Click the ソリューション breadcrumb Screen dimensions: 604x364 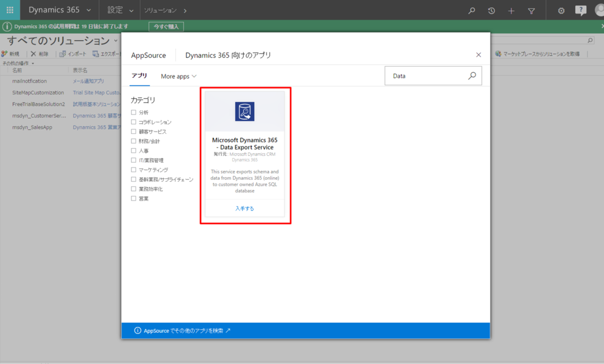click(160, 11)
